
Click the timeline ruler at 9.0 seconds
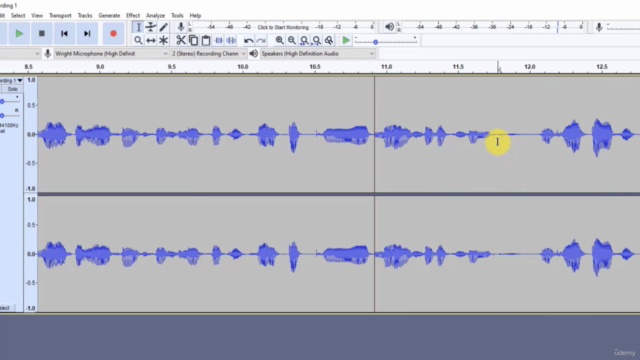[x=100, y=67]
